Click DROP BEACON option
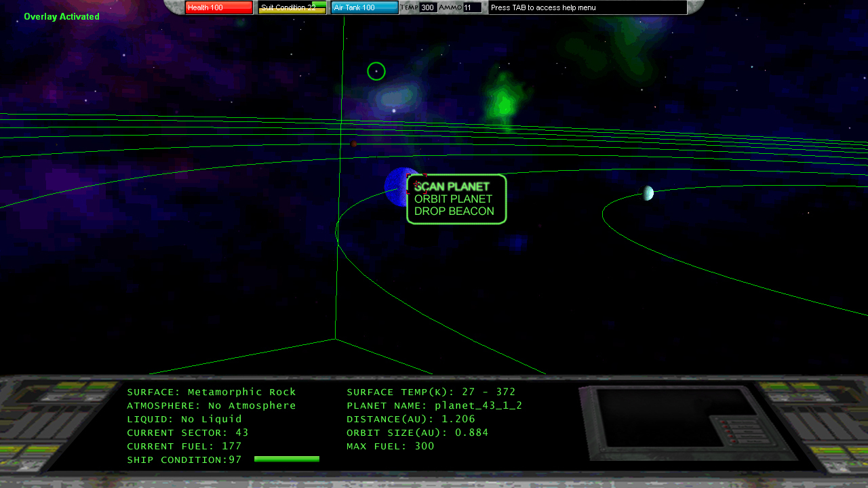Viewport: 868px width, 488px height. pyautogui.click(x=454, y=211)
